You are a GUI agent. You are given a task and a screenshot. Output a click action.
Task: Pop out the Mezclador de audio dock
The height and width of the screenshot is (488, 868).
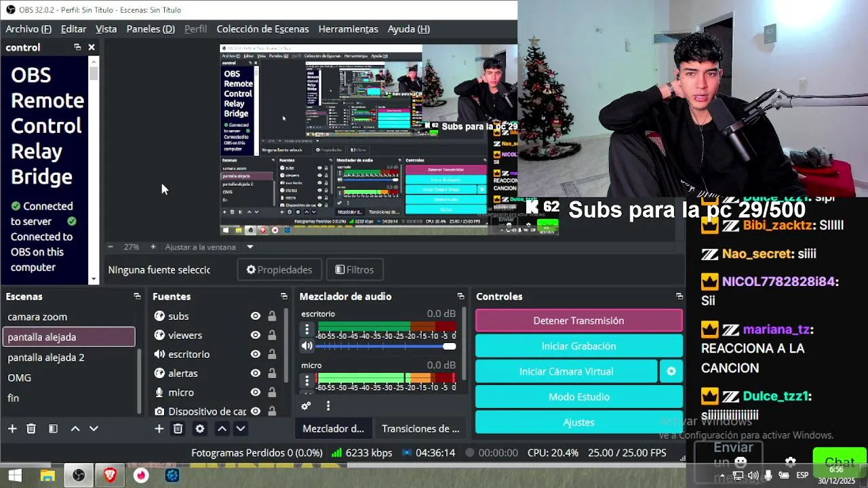pos(461,296)
